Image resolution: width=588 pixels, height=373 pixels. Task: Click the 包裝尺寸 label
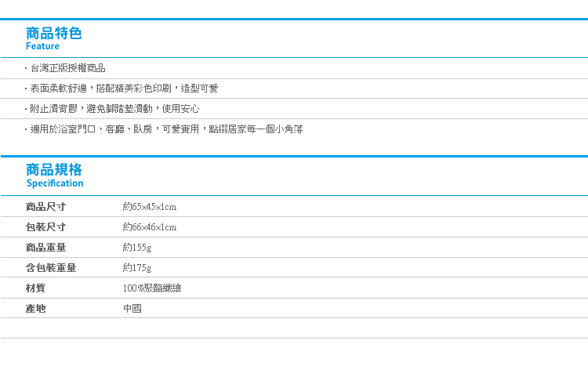point(45,226)
